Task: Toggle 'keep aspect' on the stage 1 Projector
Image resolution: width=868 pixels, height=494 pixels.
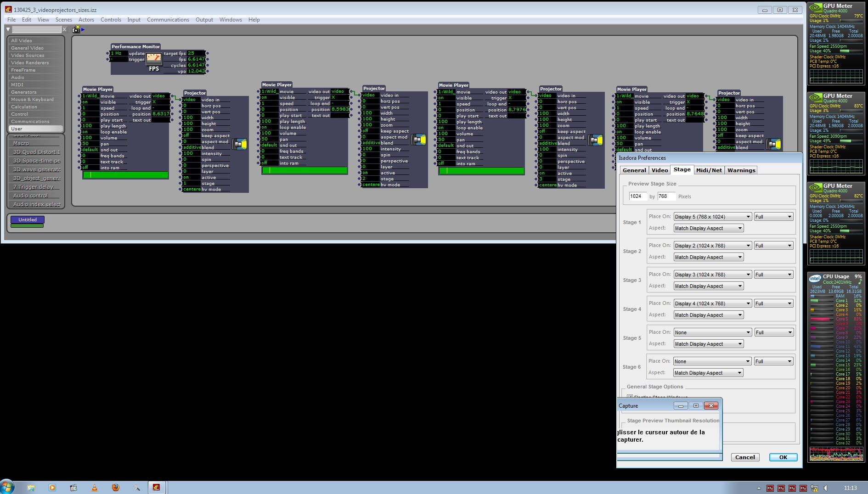Action: point(191,135)
